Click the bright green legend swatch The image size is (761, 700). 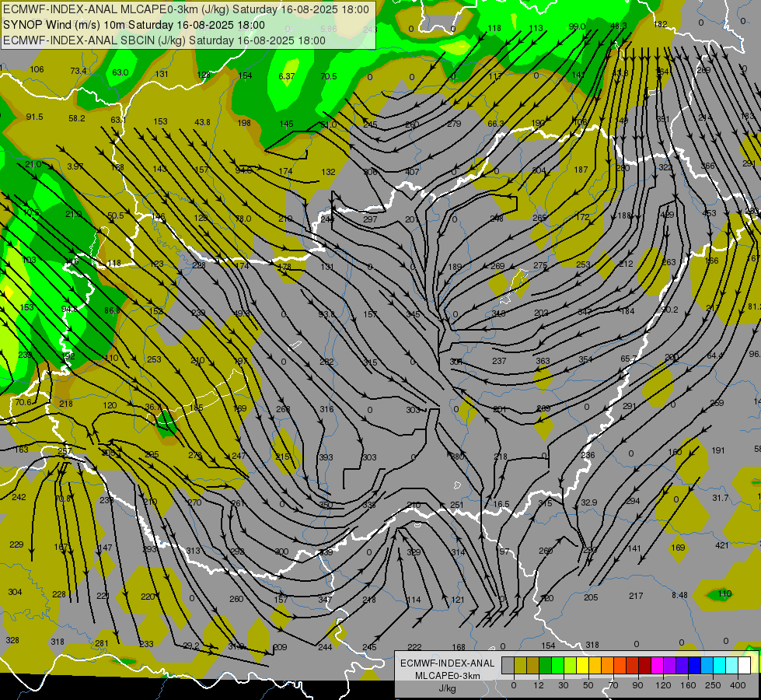pyautogui.click(x=557, y=666)
